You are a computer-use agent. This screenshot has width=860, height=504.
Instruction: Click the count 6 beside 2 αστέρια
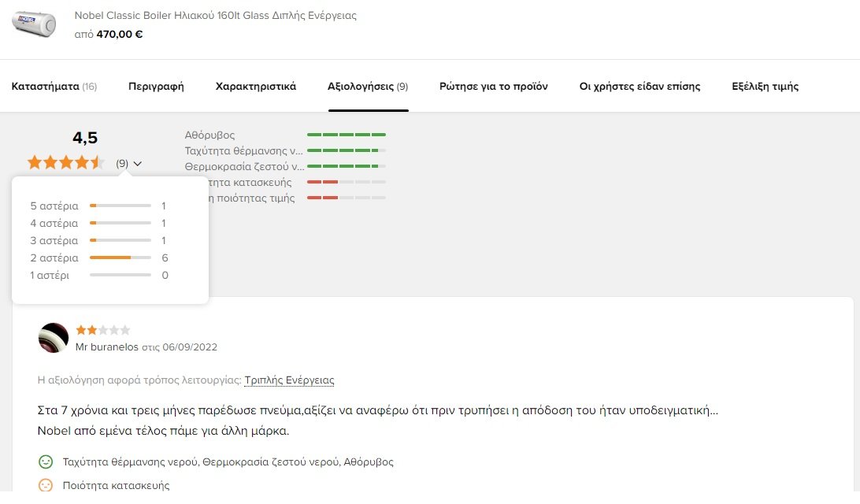[165, 258]
